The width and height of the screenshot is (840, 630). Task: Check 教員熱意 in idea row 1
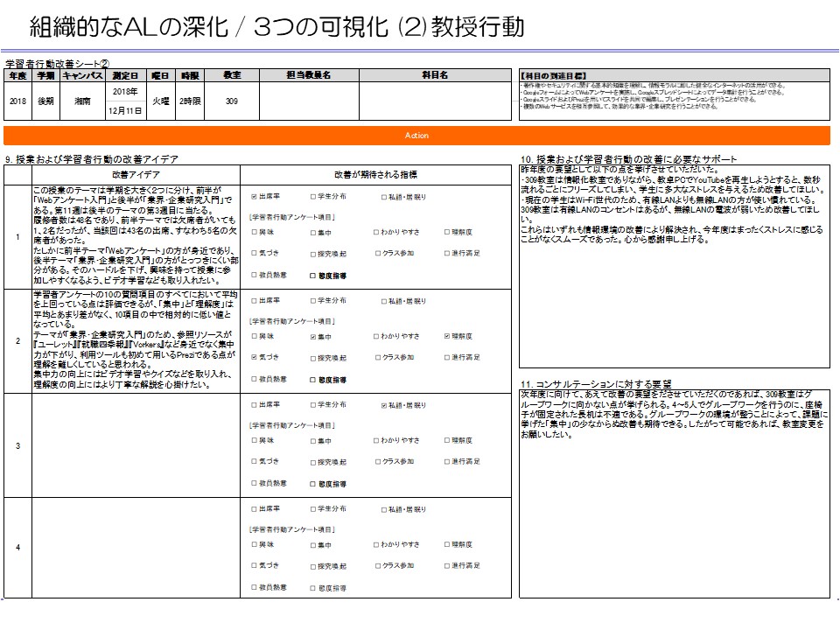point(255,275)
